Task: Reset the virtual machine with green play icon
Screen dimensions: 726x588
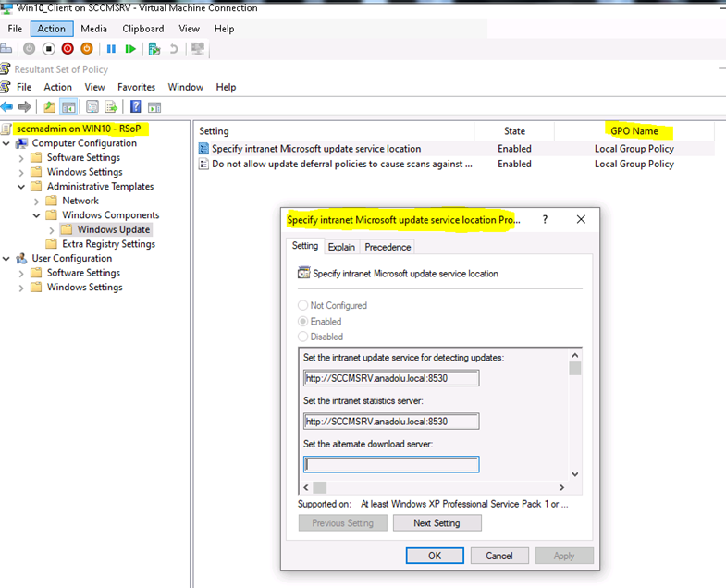Action: (130, 49)
